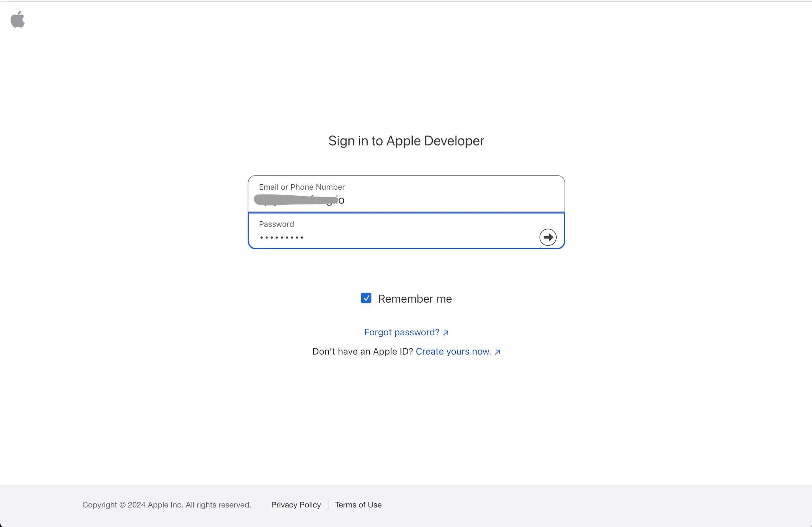
Task: Submit sign-in with the arrow button
Action: point(548,237)
